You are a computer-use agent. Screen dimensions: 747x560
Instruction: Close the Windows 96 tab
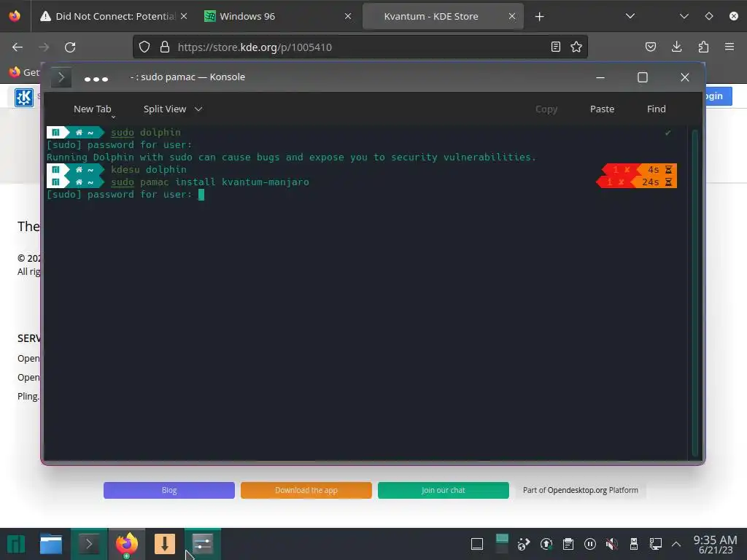(348, 16)
